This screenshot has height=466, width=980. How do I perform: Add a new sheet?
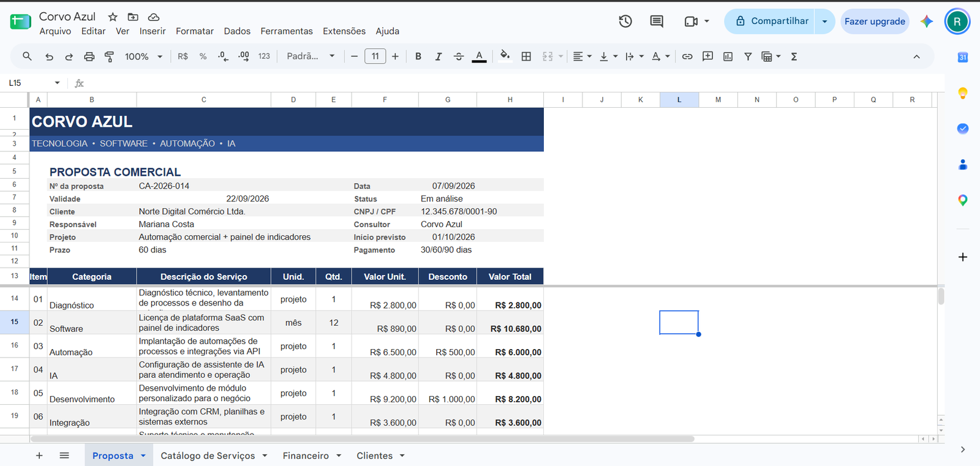(39, 456)
